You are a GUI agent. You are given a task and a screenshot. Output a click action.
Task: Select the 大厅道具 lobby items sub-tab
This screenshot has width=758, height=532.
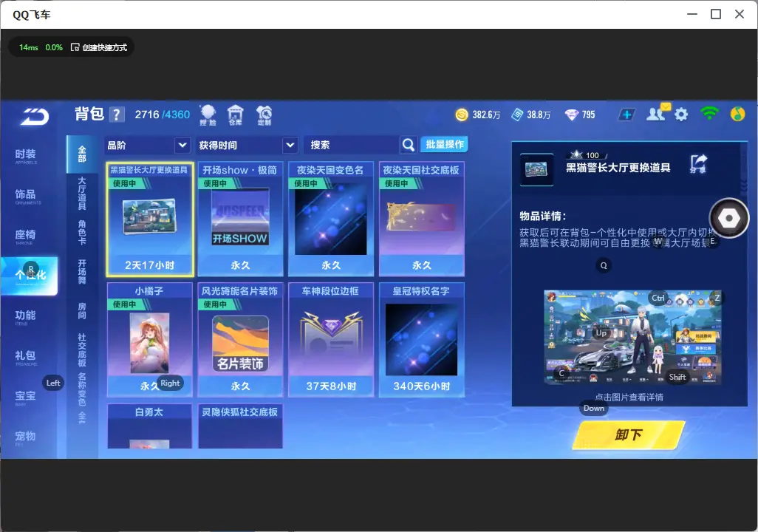pos(82,194)
